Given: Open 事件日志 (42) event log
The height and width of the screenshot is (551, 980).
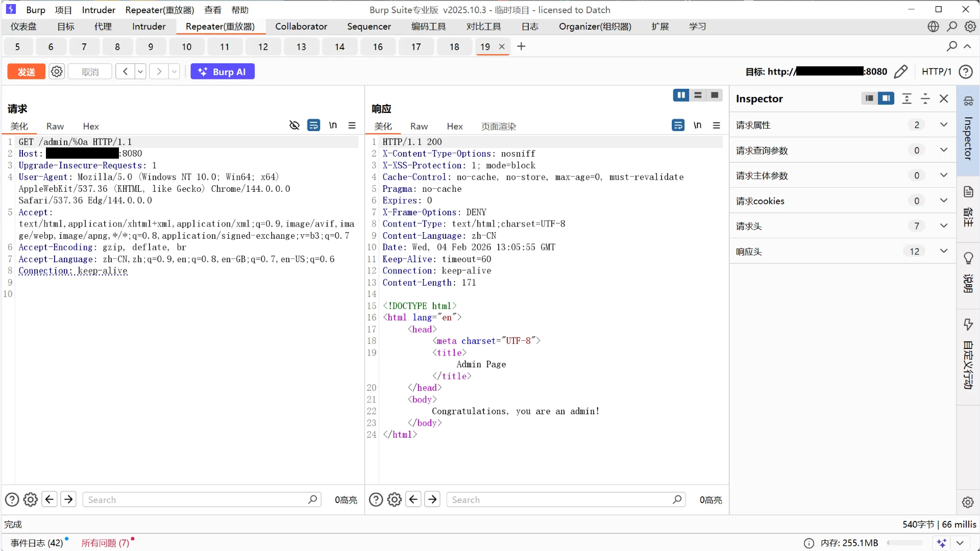Looking at the screenshot, I should click(x=37, y=543).
